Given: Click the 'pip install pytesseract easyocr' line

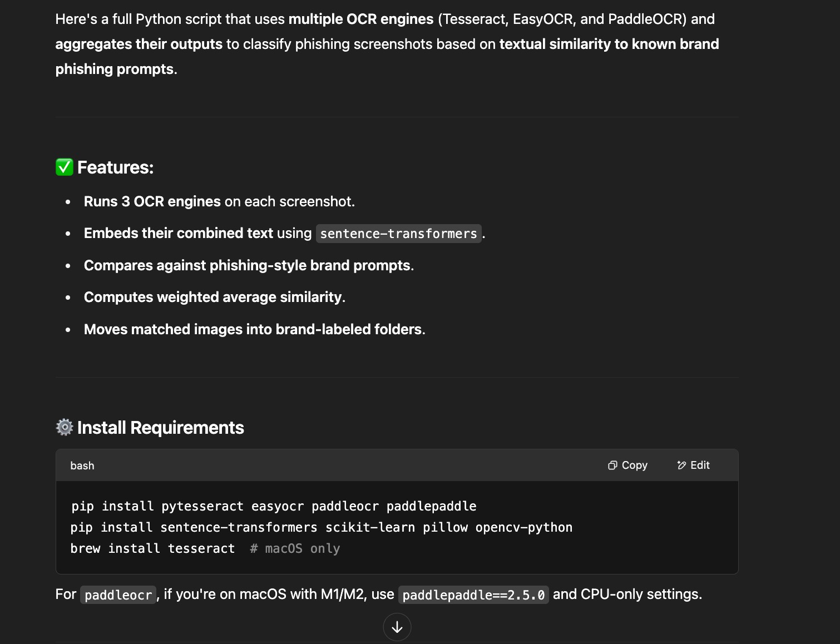Looking at the screenshot, I should (x=274, y=506).
